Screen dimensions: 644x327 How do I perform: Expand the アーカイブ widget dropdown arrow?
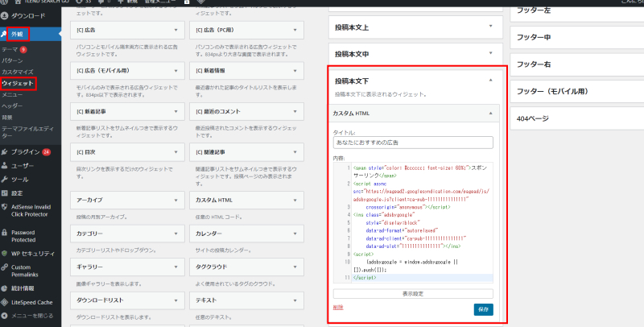tap(175, 200)
